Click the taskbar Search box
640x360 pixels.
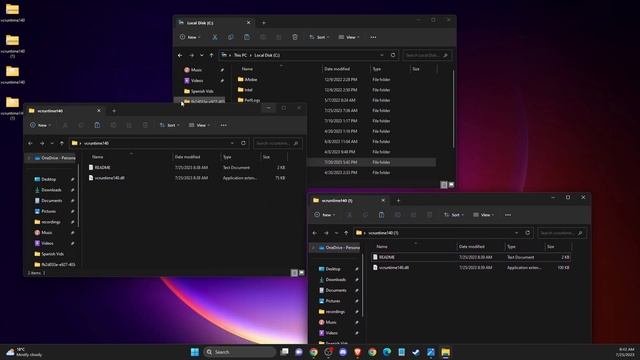click(240, 352)
